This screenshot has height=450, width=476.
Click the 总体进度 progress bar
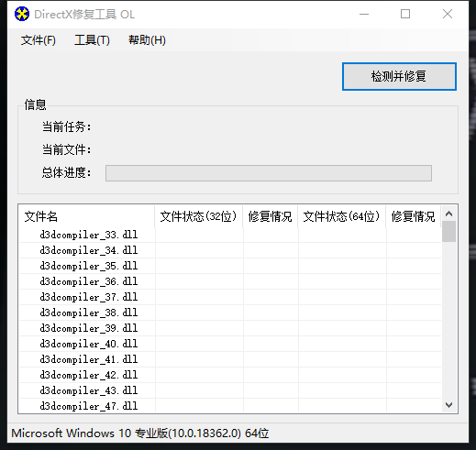click(269, 173)
